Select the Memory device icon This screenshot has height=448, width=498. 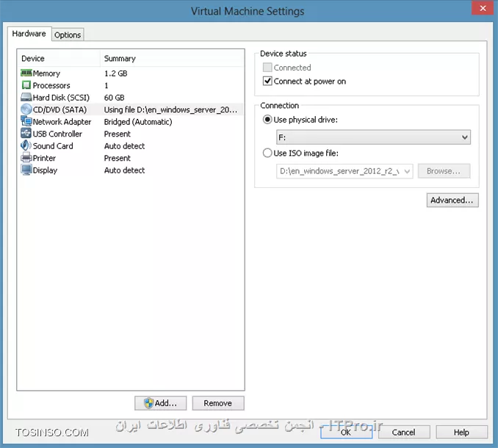[x=26, y=73]
